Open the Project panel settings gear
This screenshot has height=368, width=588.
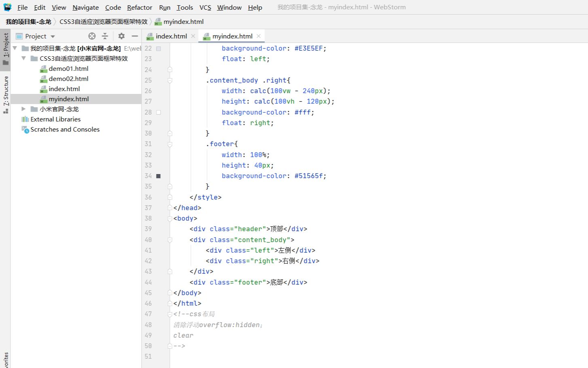coord(121,36)
